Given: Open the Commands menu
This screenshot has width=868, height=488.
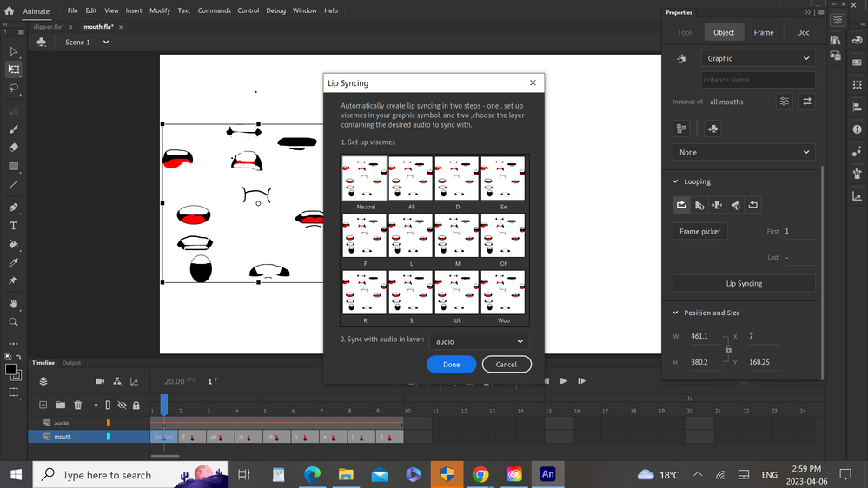Looking at the screenshot, I should point(215,10).
